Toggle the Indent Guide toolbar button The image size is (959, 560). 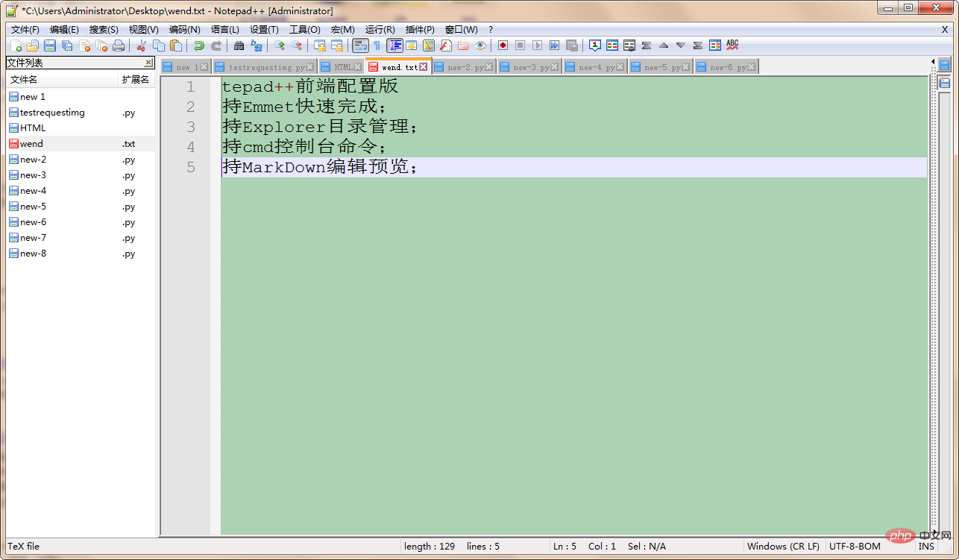(x=394, y=45)
